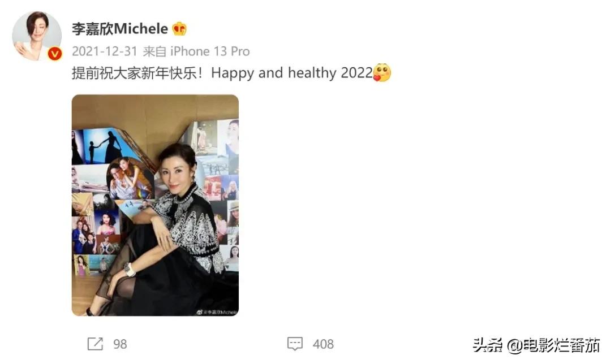Viewport: 611px width, 364px height.
Task: Click the iPhone 13 Pro device text
Action: (210, 51)
